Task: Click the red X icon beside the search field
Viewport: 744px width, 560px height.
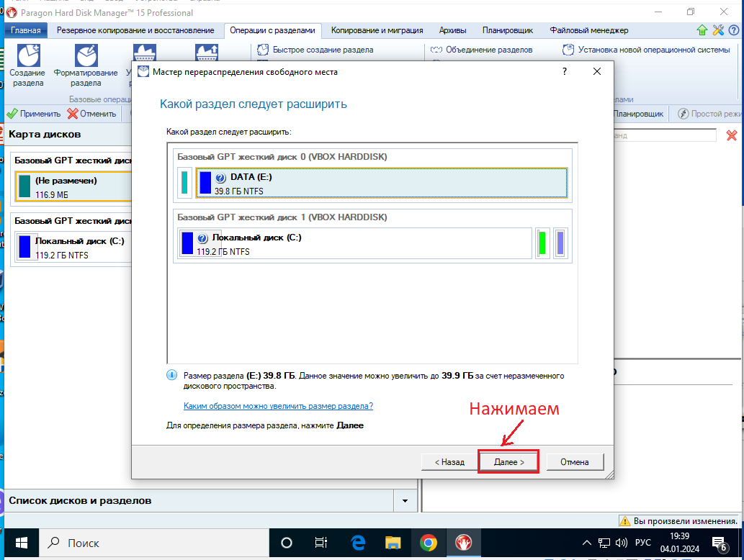Action: coord(732,135)
